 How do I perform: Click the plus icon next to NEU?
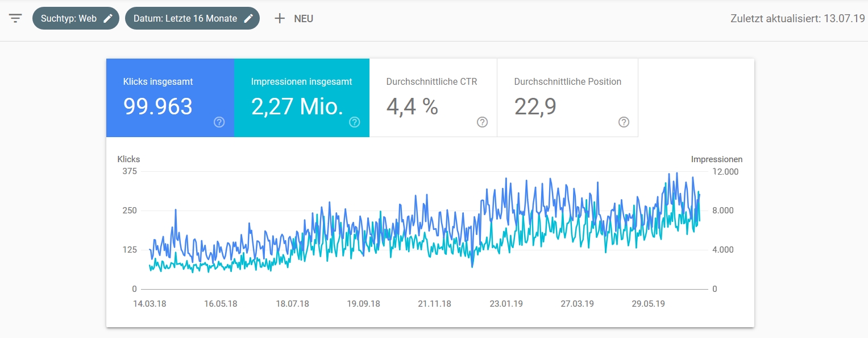point(280,18)
